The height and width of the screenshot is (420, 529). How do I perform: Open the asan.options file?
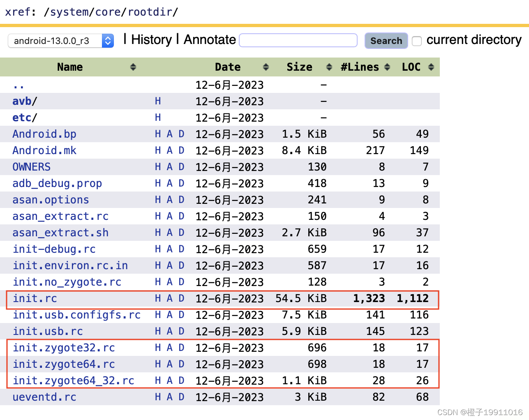(x=51, y=200)
